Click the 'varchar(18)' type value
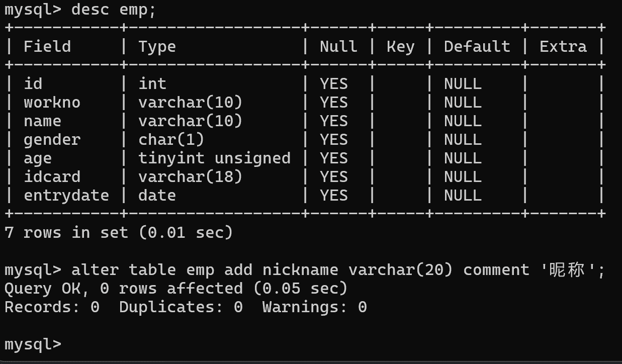Viewport: 622px width, 364px height. (190, 177)
